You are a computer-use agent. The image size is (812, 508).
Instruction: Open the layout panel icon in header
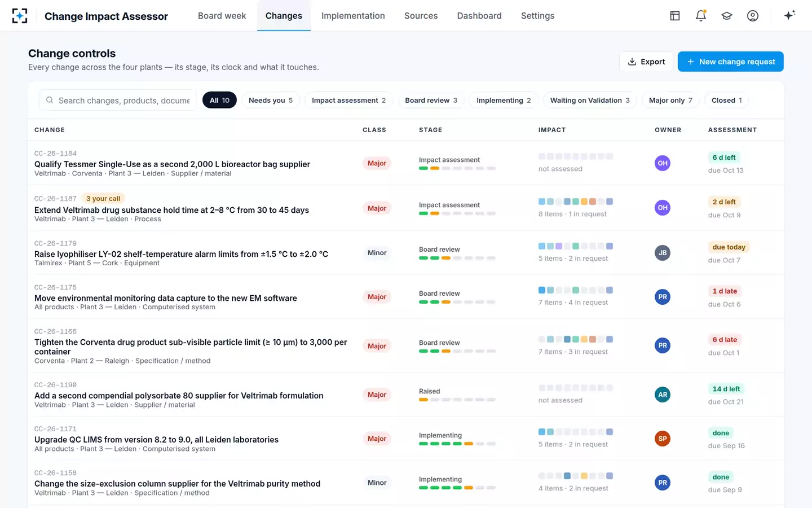pos(675,16)
